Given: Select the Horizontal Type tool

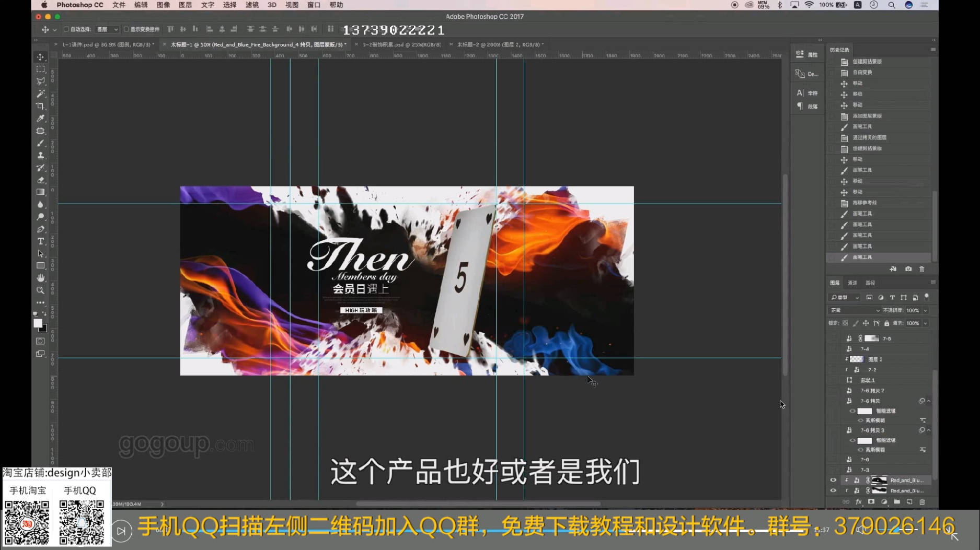Looking at the screenshot, I should pyautogui.click(x=40, y=241).
